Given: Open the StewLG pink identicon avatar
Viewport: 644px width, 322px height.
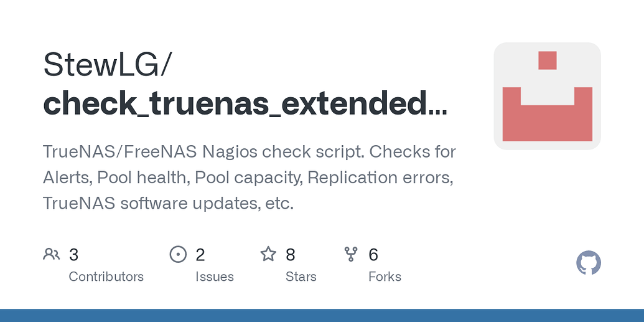Looking at the screenshot, I should (548, 97).
